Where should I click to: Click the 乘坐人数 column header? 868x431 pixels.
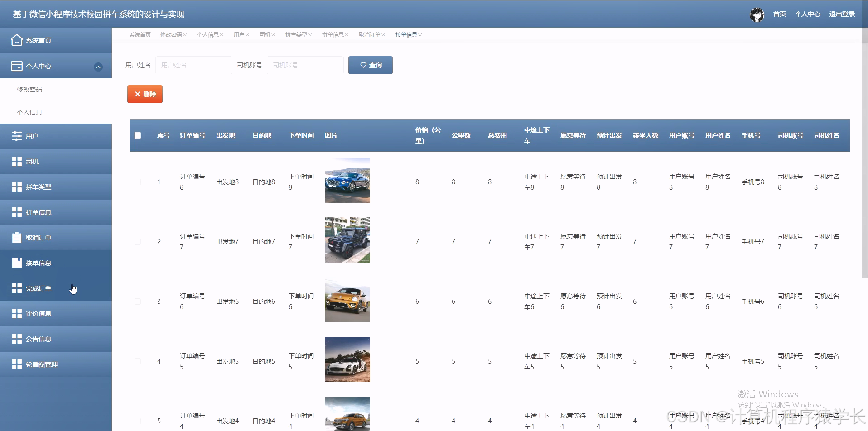click(x=646, y=135)
